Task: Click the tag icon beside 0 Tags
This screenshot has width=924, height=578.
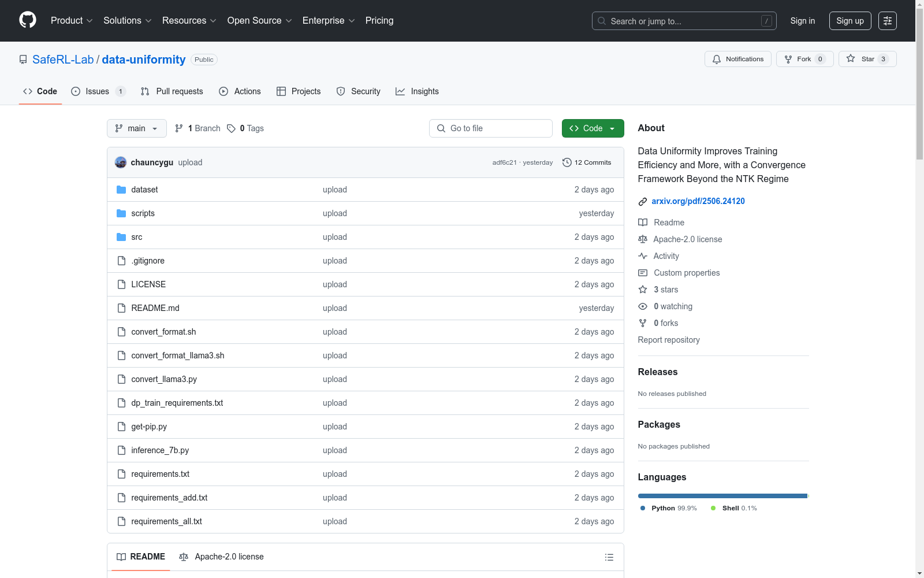Action: pos(231,128)
